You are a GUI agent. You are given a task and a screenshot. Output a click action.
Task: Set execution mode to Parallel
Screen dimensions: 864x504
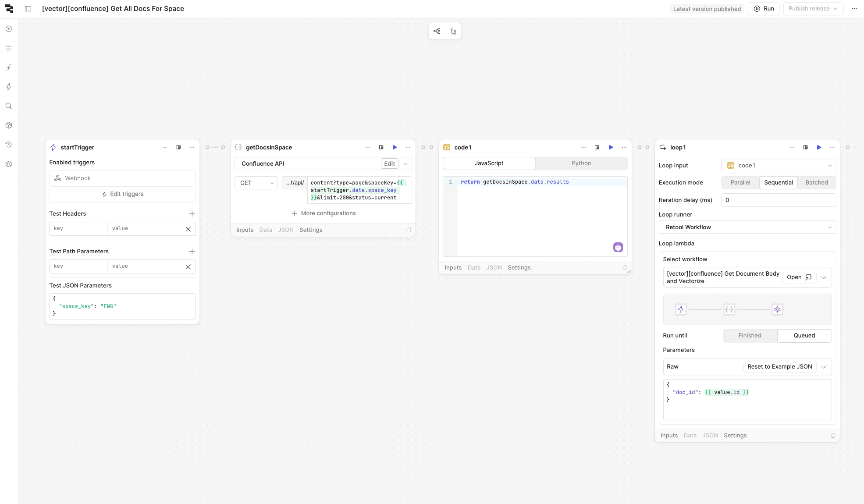[740, 183]
